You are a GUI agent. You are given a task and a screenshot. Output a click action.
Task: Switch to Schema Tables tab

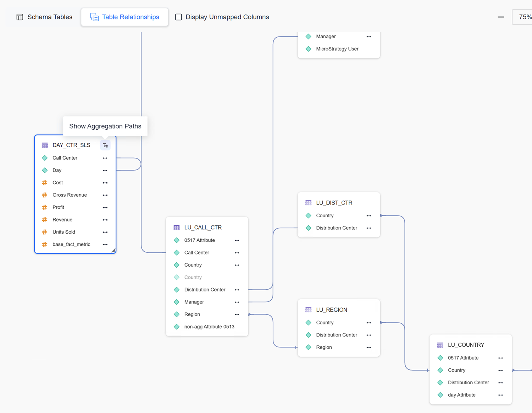pyautogui.click(x=44, y=17)
